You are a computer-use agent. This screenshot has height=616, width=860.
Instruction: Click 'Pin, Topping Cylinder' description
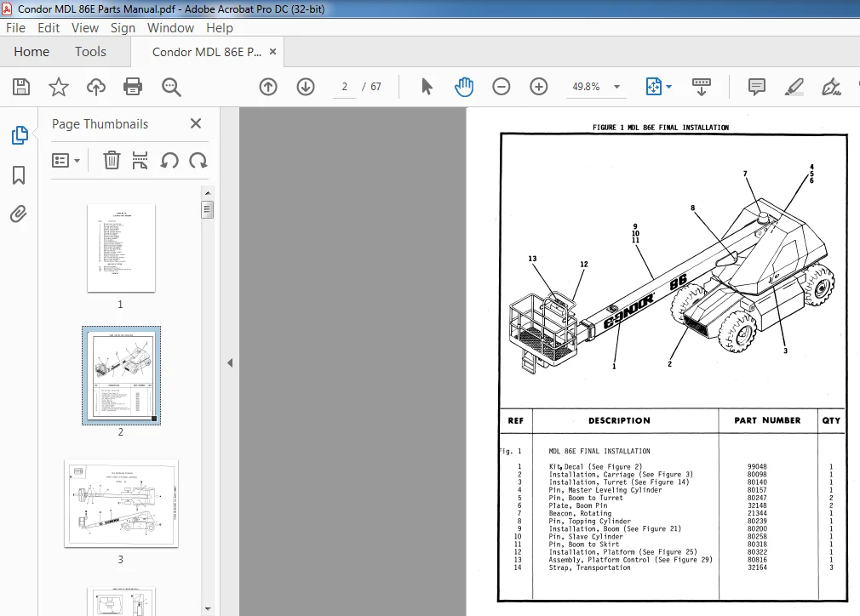pyautogui.click(x=589, y=522)
